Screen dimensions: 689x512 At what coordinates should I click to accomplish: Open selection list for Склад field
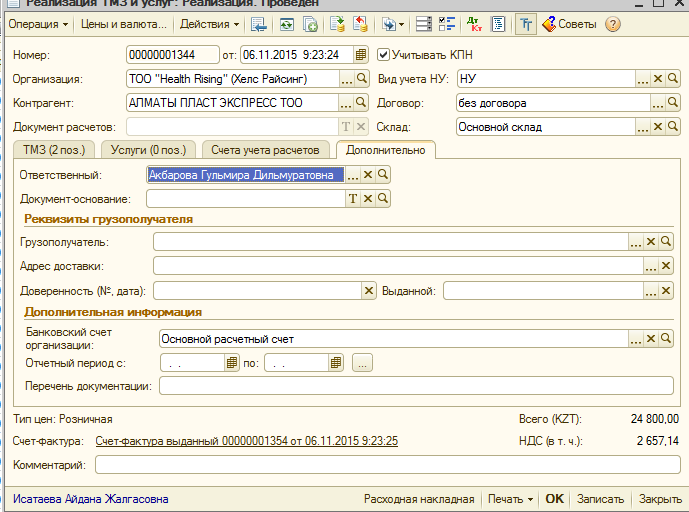pos(643,127)
